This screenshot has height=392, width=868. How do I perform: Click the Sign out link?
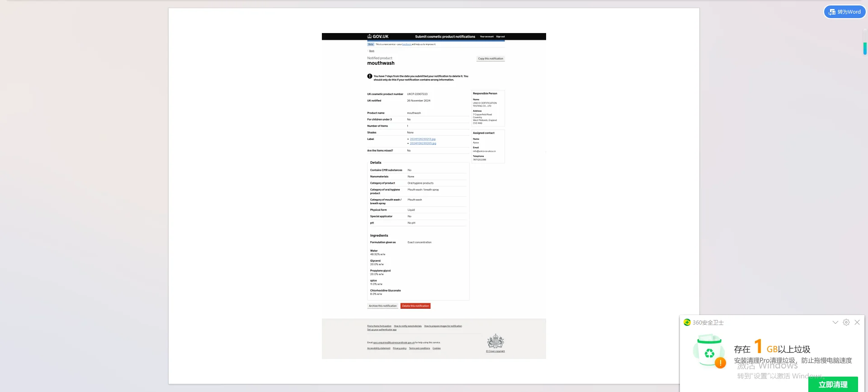click(500, 37)
